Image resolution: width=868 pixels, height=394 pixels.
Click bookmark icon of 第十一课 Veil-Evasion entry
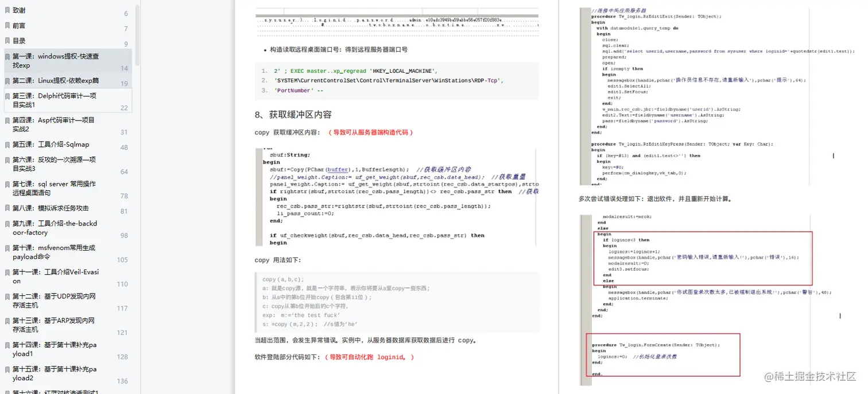coord(7,272)
